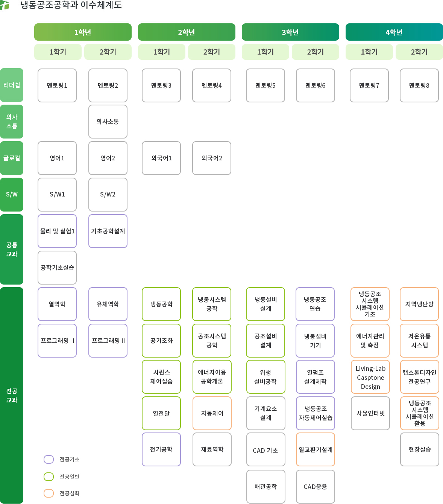Screen dimensions: 443x504
Task: Click the green logo beside the page title
Action: click(5, 5)
